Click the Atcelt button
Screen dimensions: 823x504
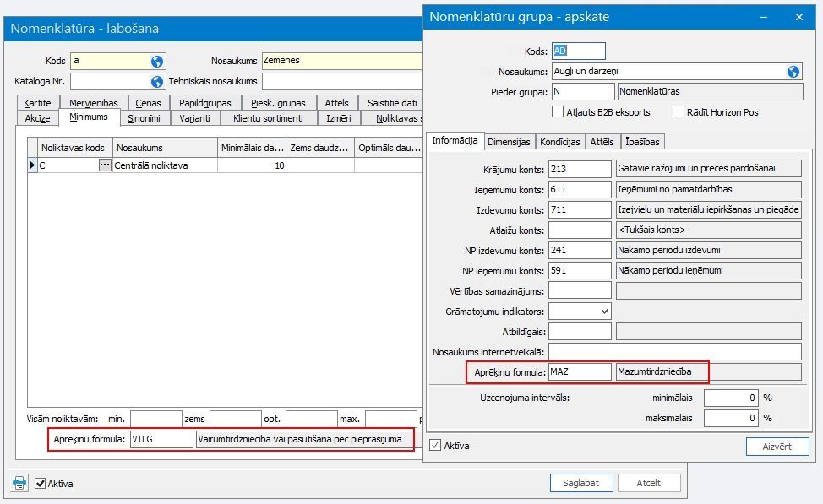[x=649, y=483]
